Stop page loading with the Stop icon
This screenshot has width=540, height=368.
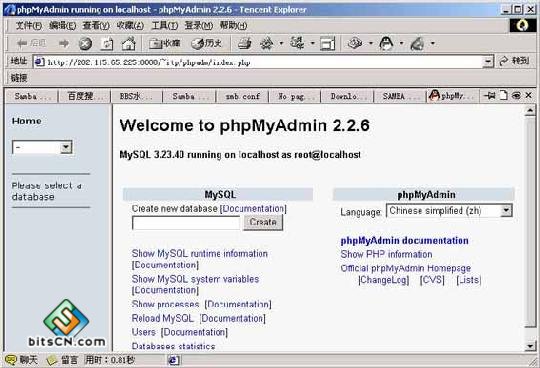(x=85, y=44)
